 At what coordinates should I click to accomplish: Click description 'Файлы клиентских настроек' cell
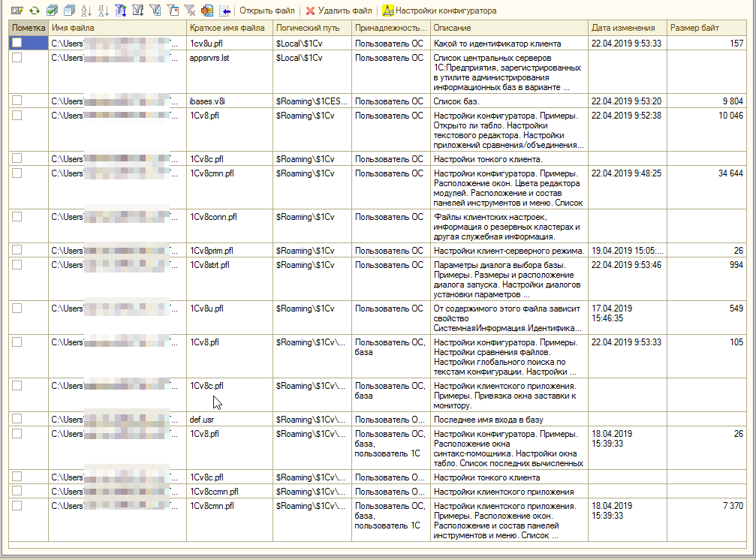click(x=509, y=226)
